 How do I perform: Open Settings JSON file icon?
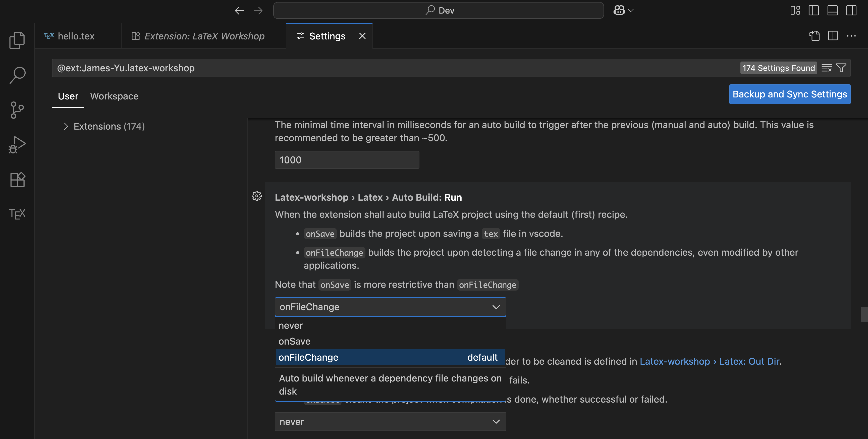point(814,36)
